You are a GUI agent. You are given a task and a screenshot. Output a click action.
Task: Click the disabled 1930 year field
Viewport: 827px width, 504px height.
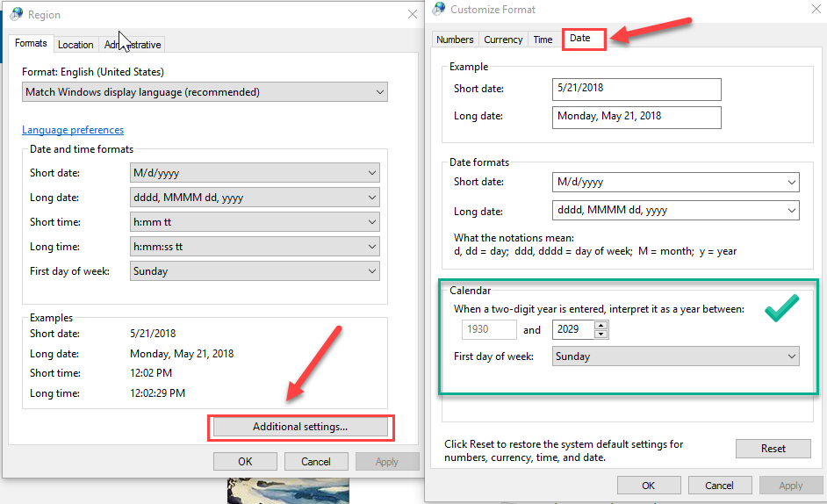489,329
